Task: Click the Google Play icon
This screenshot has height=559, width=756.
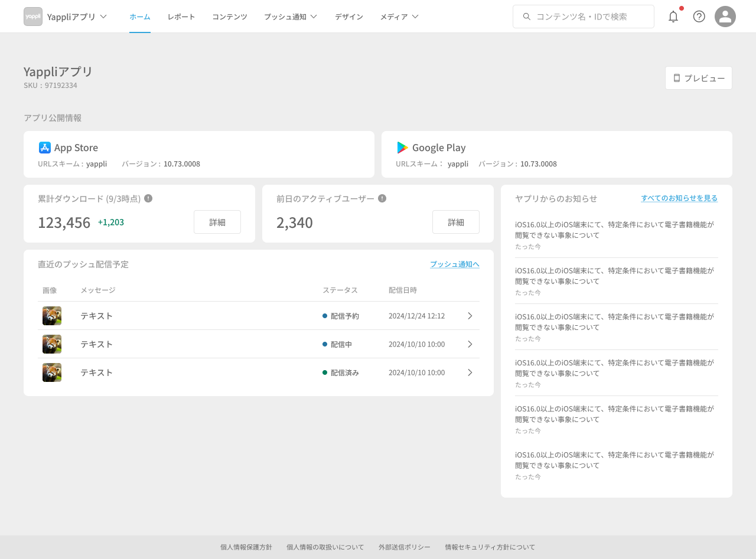Action: click(x=403, y=148)
